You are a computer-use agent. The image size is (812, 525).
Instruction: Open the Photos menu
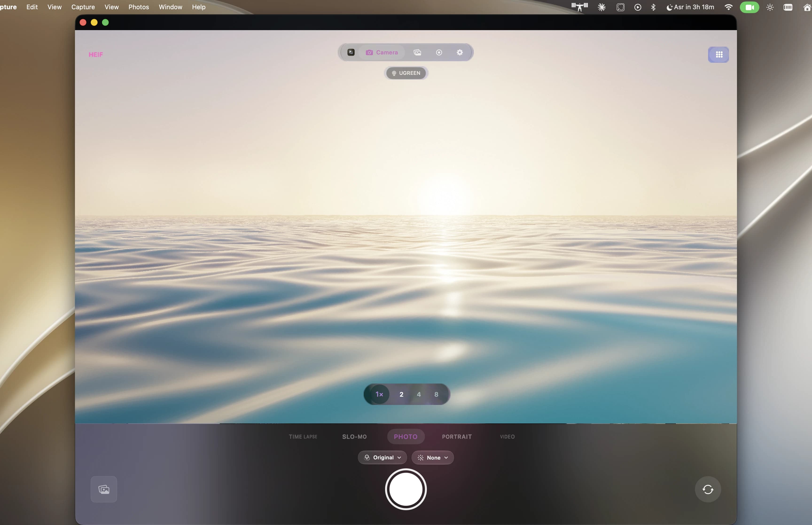coord(139,7)
